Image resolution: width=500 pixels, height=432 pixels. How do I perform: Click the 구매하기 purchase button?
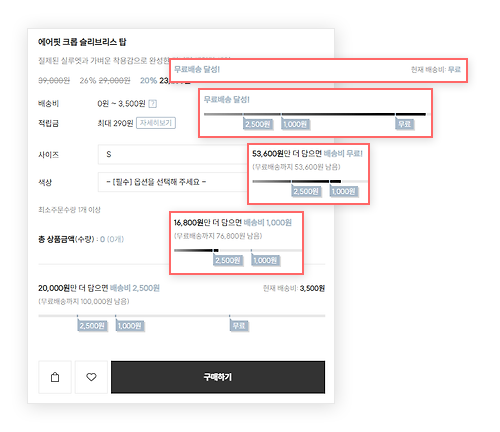(x=218, y=377)
